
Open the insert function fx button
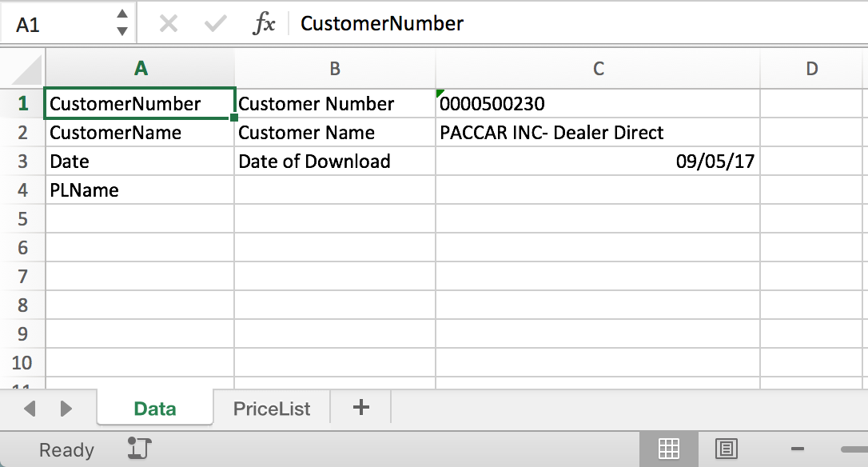(x=264, y=24)
